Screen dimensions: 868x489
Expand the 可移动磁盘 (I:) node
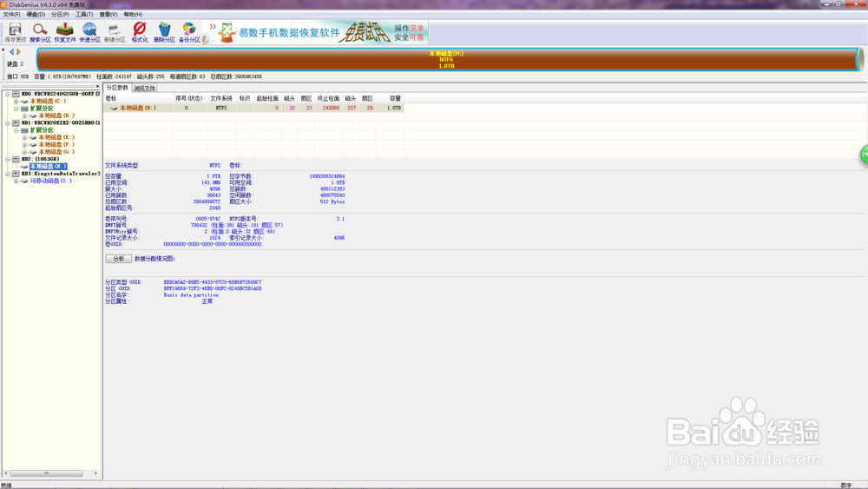tap(16, 181)
